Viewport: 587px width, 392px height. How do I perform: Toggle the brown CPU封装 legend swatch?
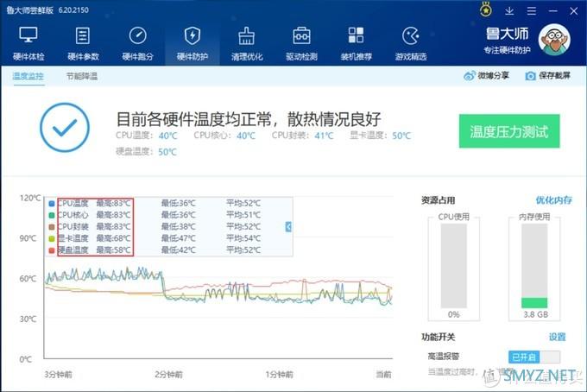pos(52,227)
